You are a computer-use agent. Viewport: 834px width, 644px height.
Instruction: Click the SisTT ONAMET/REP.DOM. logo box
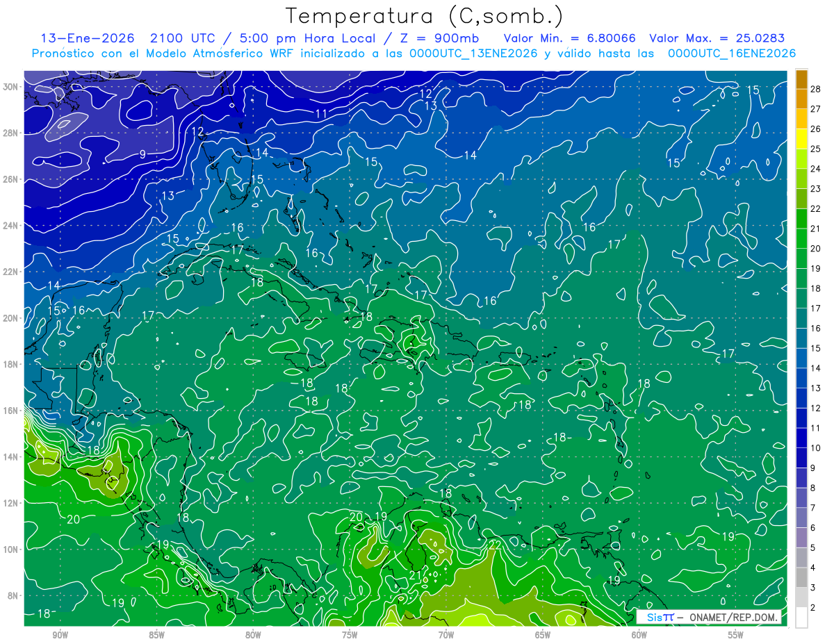click(x=708, y=617)
